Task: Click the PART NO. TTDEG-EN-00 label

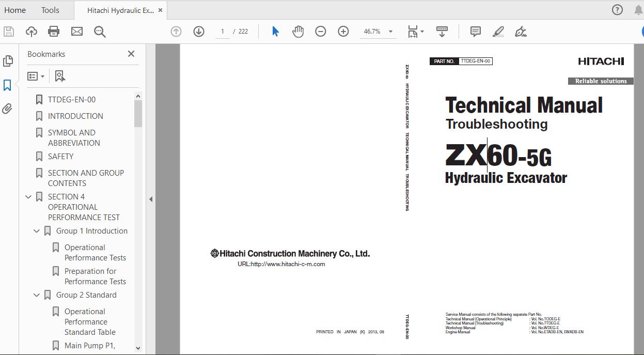Action: point(461,61)
